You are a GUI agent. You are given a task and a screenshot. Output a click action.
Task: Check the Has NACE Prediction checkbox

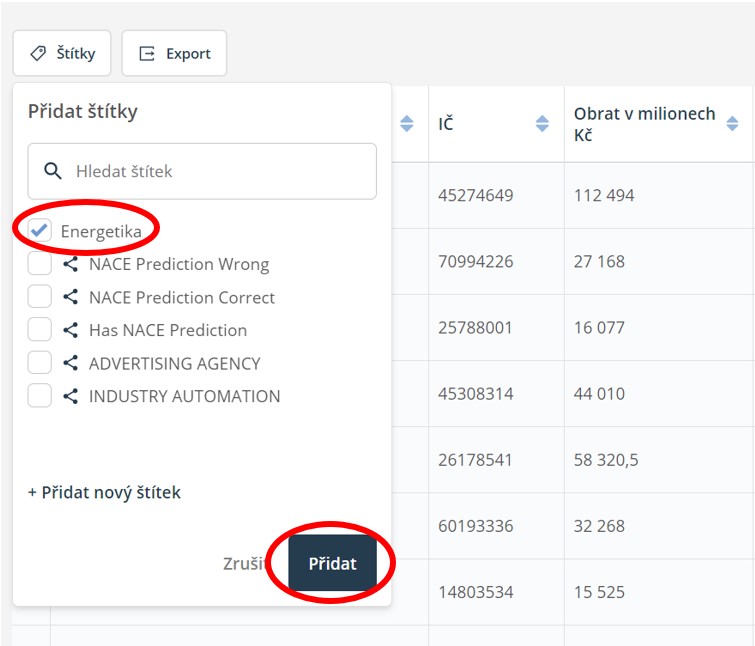pos(39,330)
